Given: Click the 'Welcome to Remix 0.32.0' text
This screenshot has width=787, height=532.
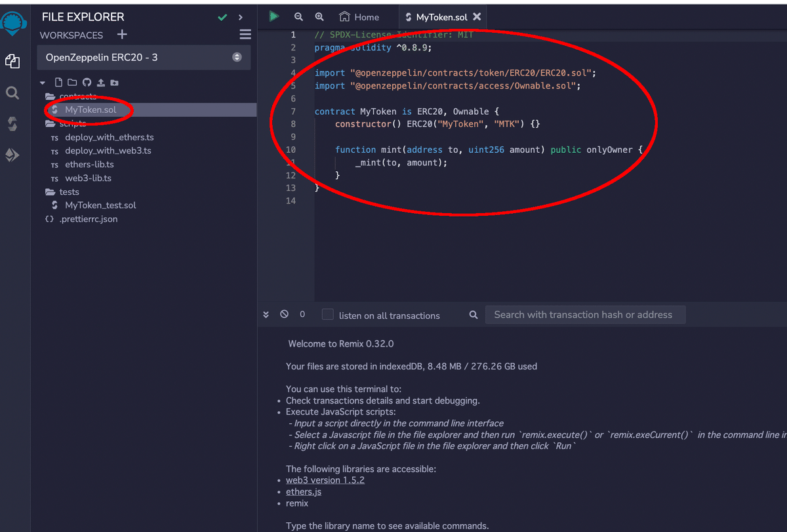Looking at the screenshot, I should (x=341, y=344).
